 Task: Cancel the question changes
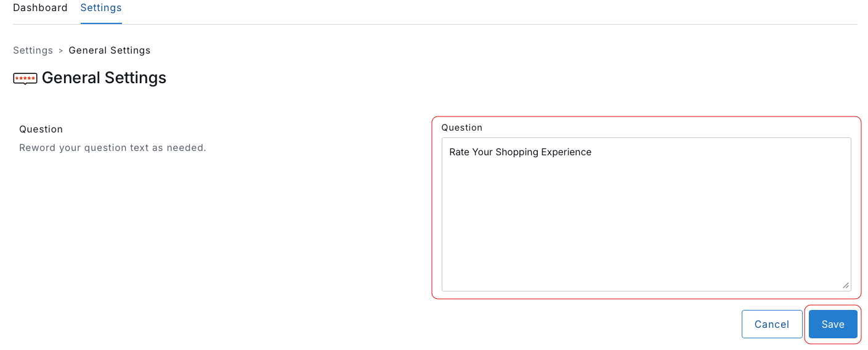(x=772, y=324)
